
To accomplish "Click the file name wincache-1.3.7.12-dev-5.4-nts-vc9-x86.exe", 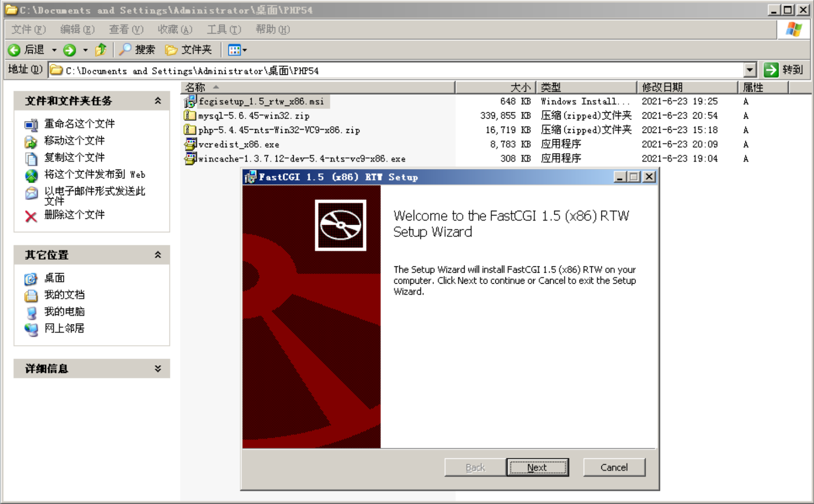I will 302,158.
